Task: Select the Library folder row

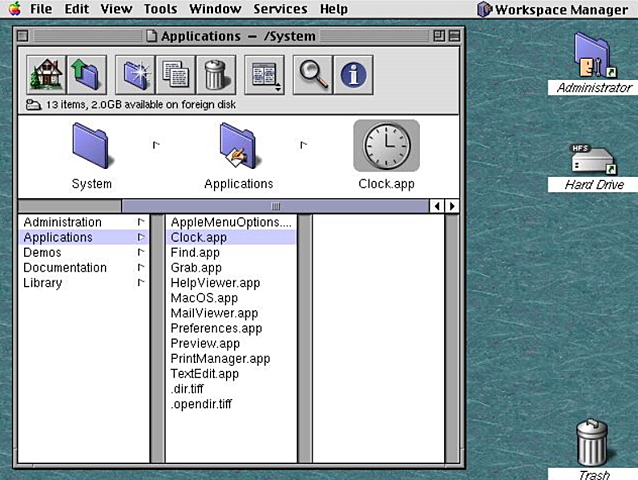Action: [x=84, y=283]
